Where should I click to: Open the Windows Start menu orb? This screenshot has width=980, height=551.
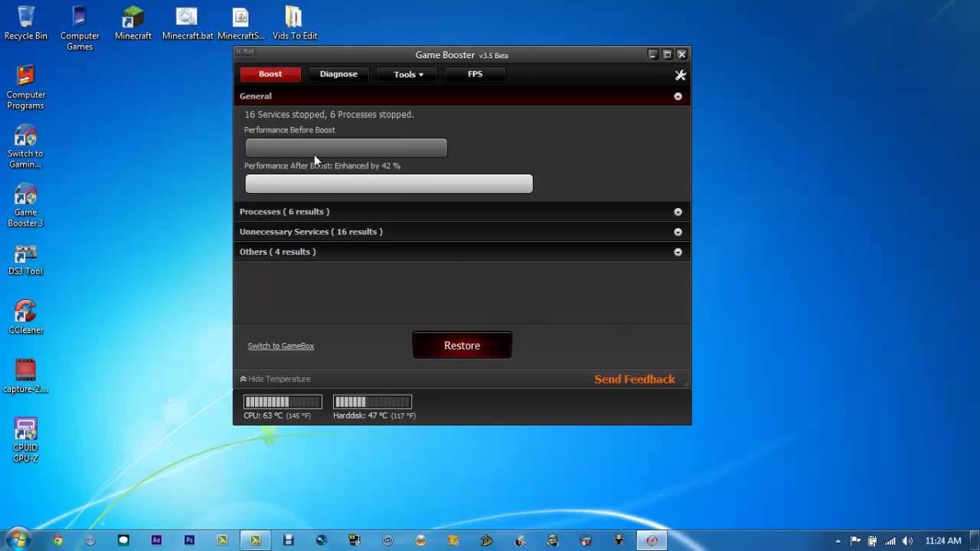[x=17, y=540]
